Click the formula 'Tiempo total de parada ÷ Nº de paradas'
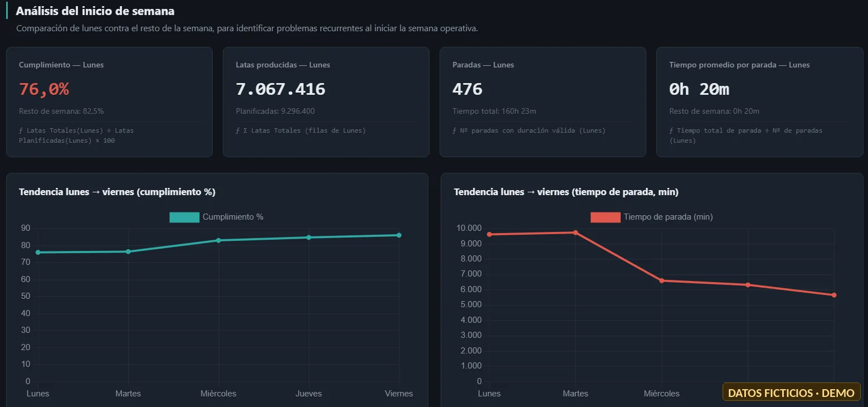 [x=746, y=135]
